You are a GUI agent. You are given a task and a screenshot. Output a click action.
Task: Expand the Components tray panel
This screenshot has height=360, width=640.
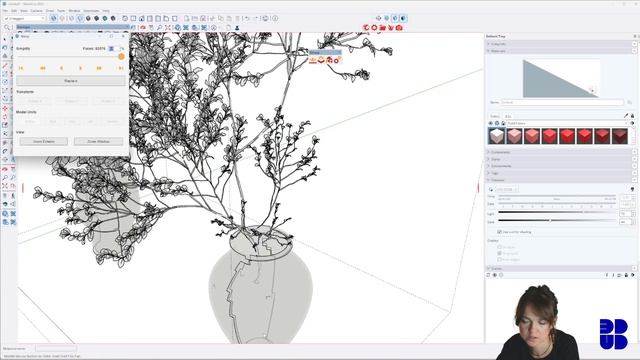click(500, 152)
